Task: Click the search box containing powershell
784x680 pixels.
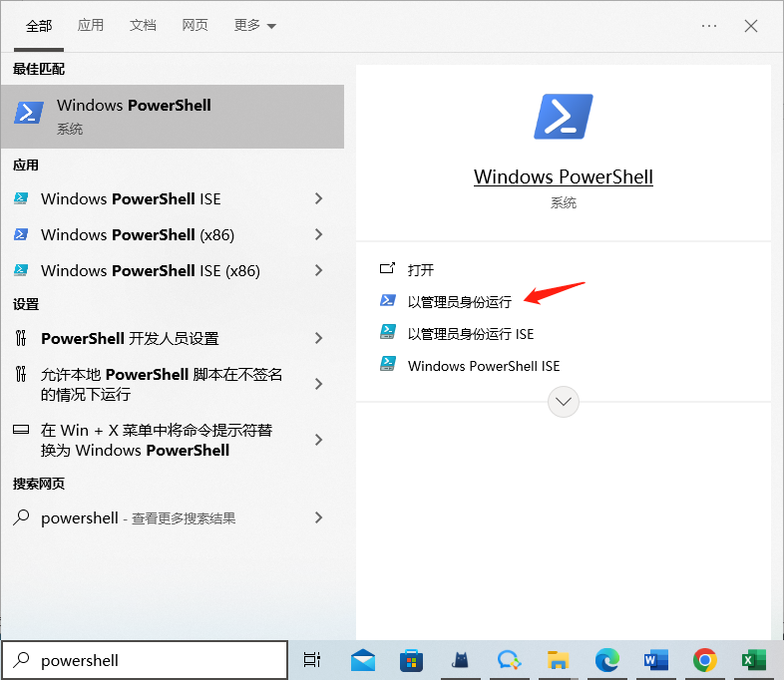Action: coord(145,660)
